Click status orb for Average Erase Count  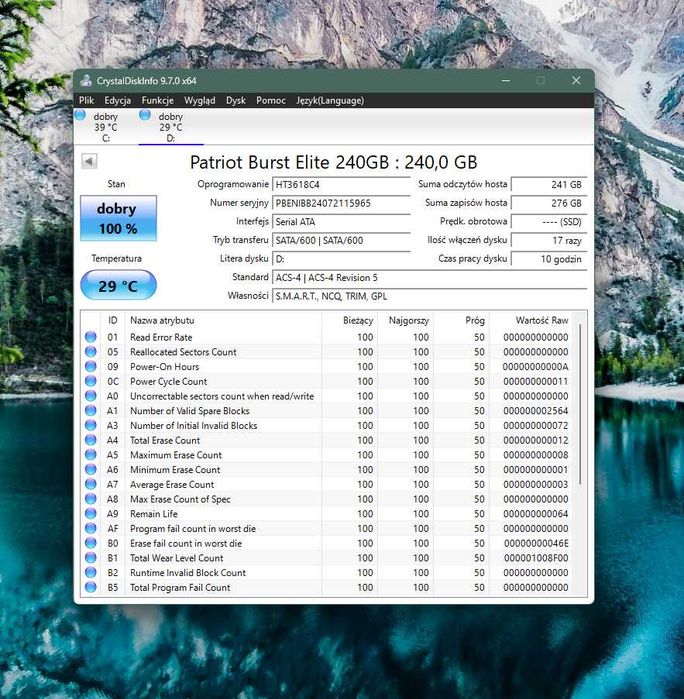coord(91,484)
